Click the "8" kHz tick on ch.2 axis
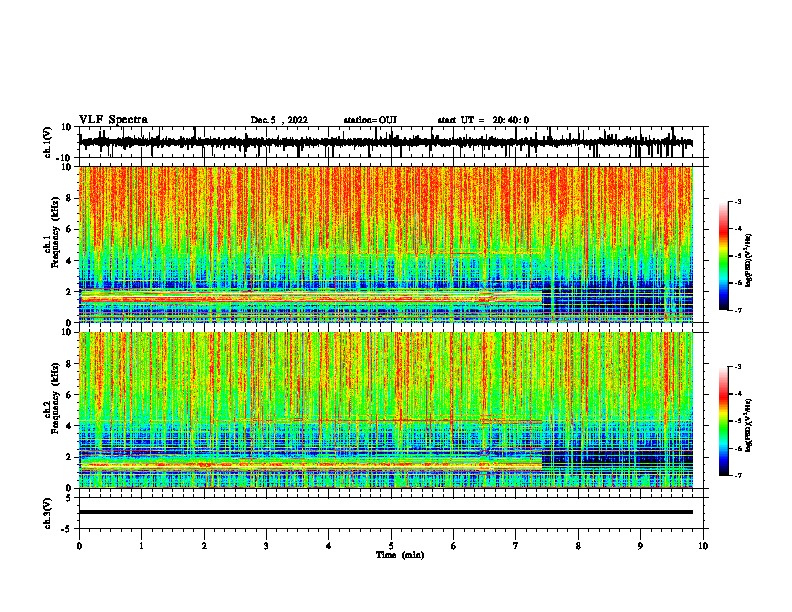 click(x=69, y=364)
